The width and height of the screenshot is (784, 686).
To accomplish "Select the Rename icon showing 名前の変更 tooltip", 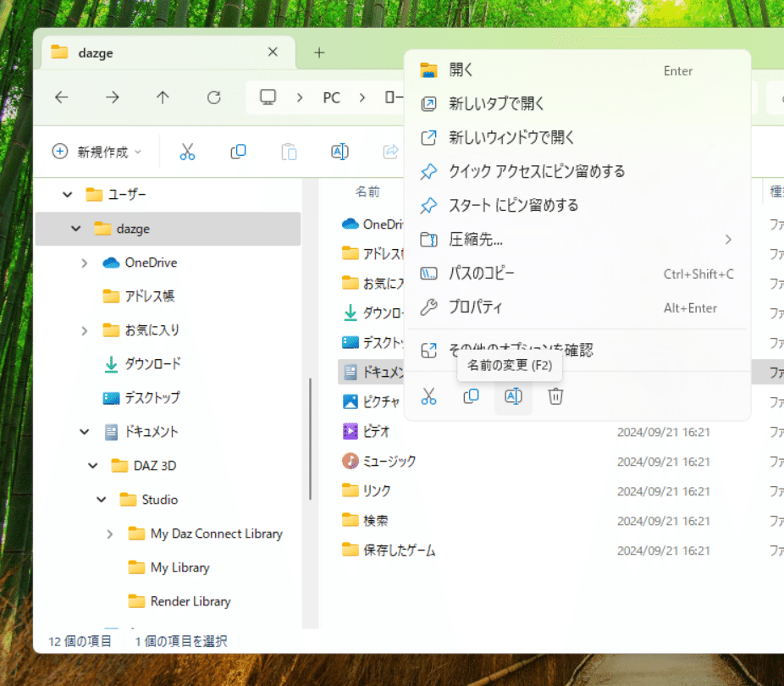I will click(513, 396).
